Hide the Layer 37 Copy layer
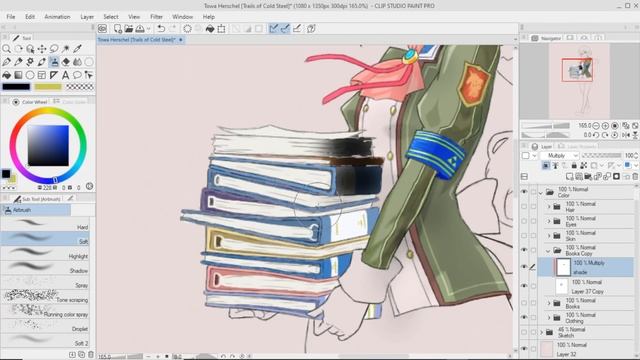640x360 pixels. tap(524, 286)
